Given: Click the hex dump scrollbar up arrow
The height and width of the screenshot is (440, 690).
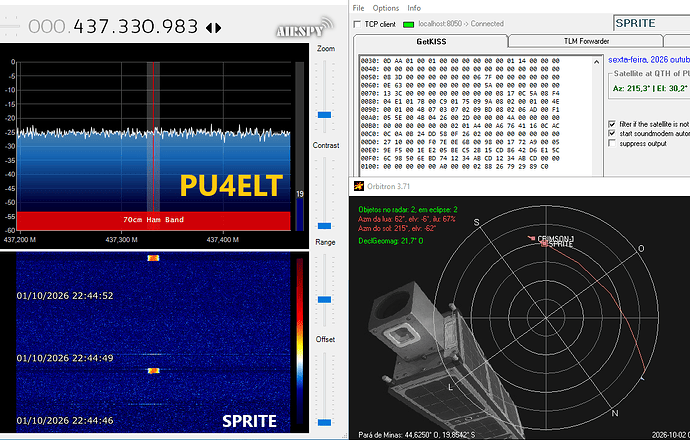Looking at the screenshot, I should point(596,62).
